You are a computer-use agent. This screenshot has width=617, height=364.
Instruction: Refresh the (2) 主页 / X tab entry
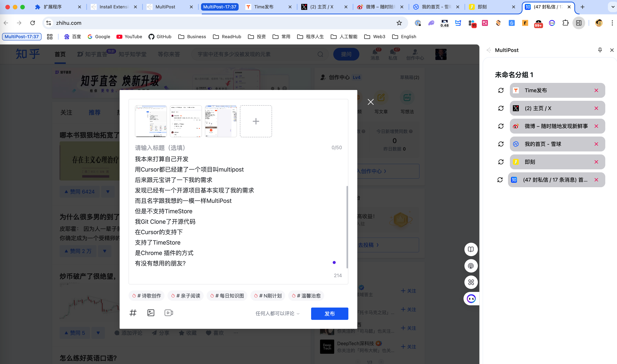point(501,108)
